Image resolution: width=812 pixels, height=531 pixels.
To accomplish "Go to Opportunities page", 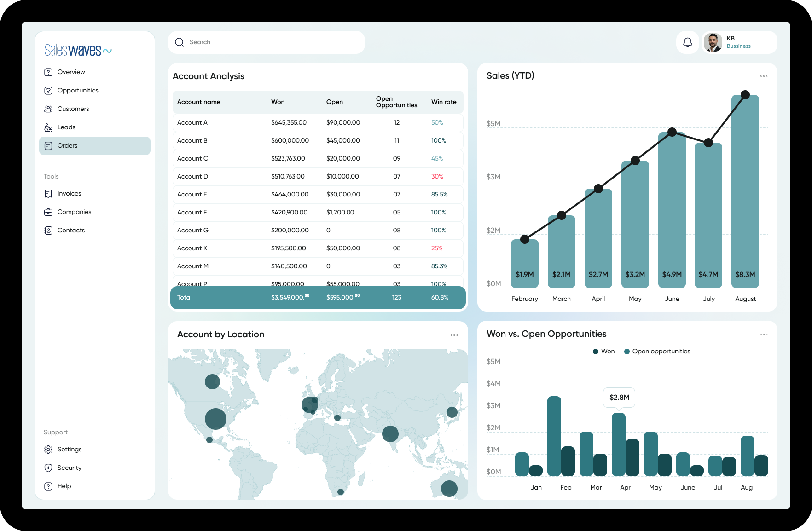I will [x=95, y=91].
